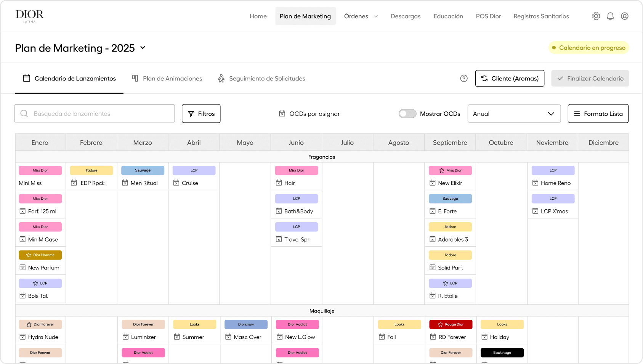
Task: Click the Finalizar Calendario button
Action: pos(590,78)
